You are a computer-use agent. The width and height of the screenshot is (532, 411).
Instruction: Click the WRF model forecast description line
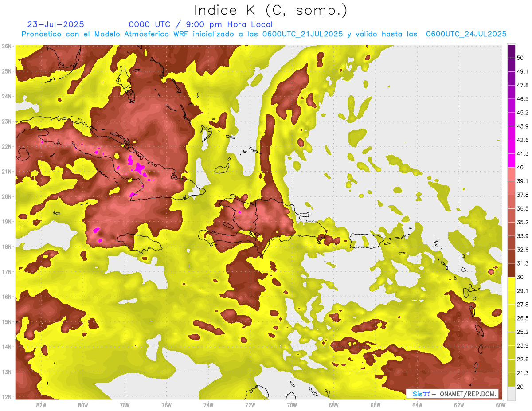pos(264,34)
